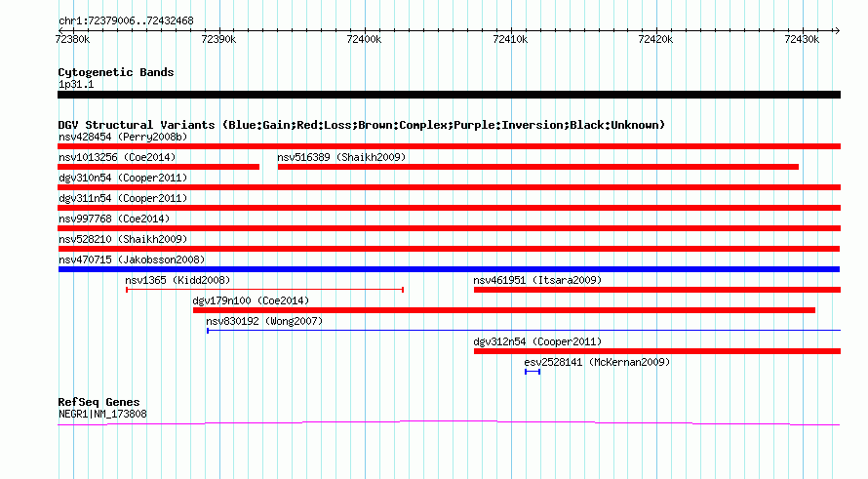Select the dgv179n100 red loss bar
This screenshot has height=479, width=868.
504,310
